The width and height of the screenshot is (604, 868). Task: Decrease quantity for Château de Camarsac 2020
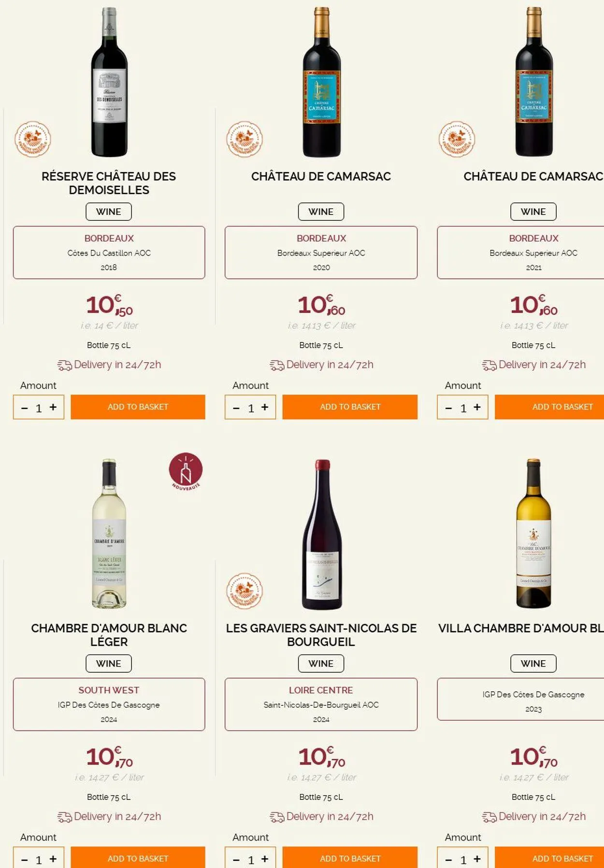[x=236, y=408]
